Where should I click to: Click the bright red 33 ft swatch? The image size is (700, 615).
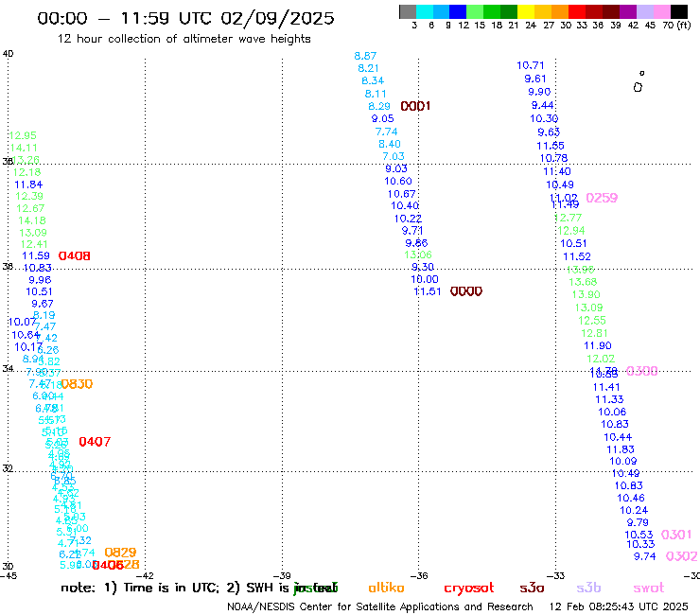click(577, 11)
